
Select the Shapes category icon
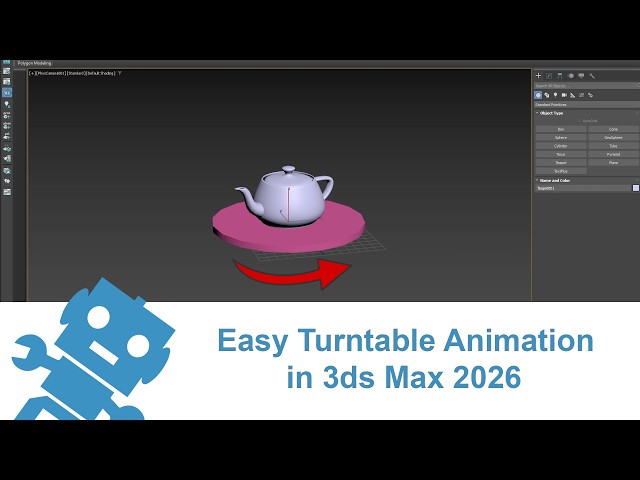[547, 95]
